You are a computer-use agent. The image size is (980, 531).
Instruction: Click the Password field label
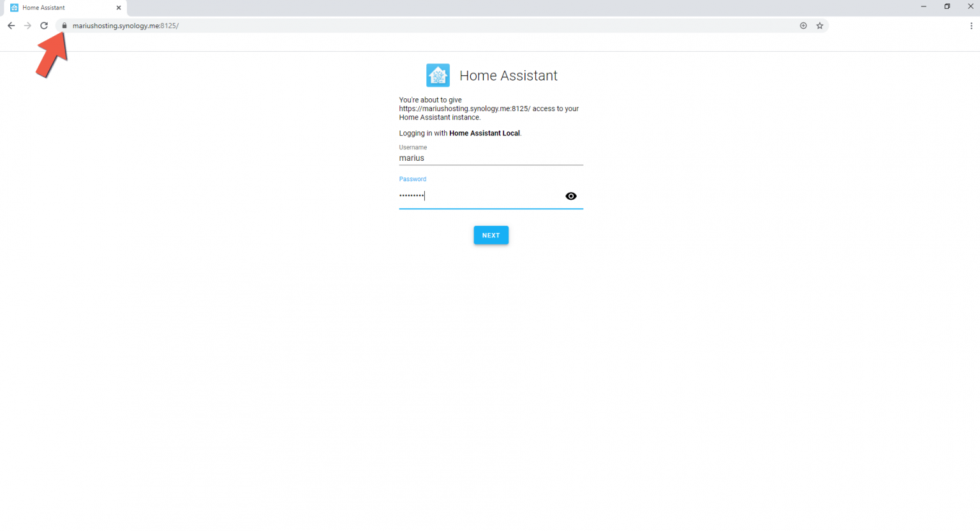tap(412, 179)
